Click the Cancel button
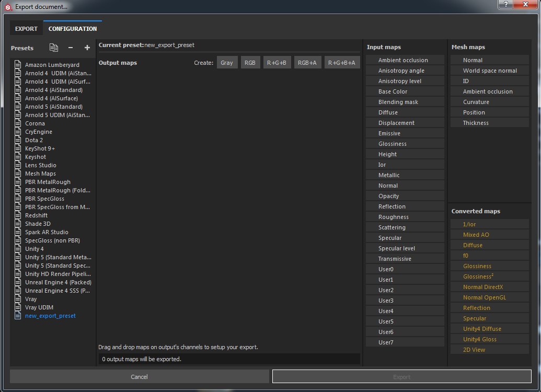 tap(139, 376)
